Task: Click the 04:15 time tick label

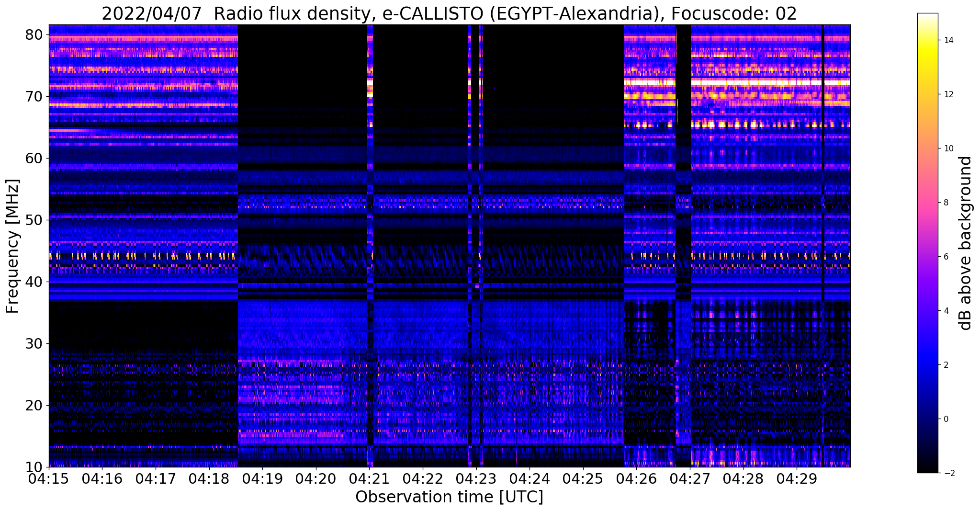Action: click(49, 478)
